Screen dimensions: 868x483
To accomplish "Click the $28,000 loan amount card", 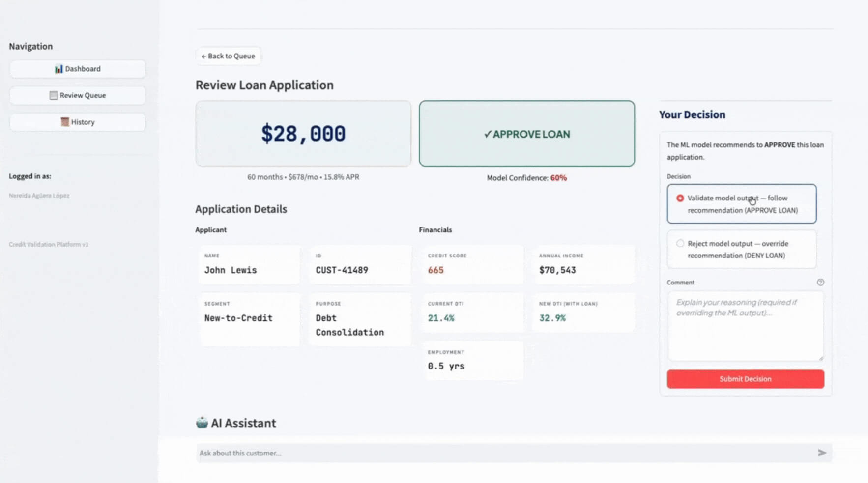I will [303, 134].
